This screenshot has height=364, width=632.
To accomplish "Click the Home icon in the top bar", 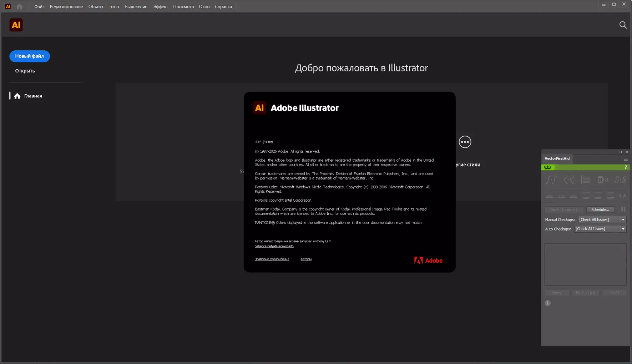I will click(19, 6).
